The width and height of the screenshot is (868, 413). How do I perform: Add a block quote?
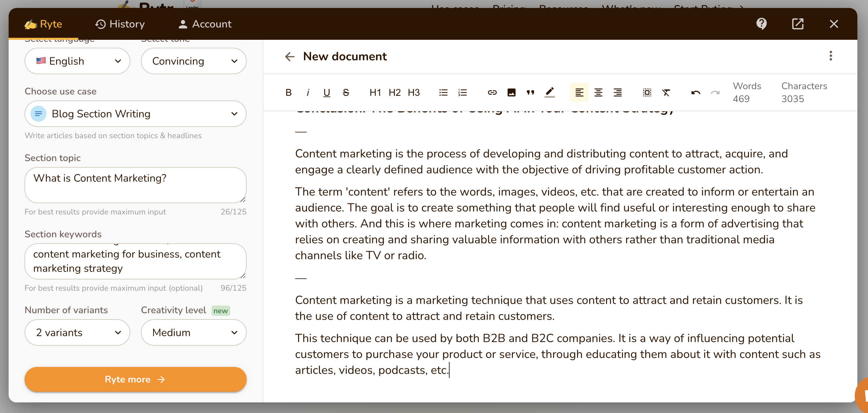pos(530,92)
